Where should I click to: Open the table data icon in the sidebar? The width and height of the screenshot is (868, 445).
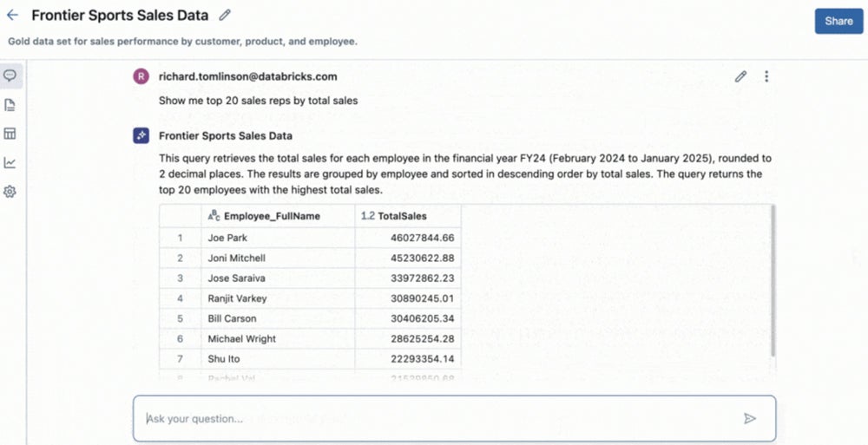tap(10, 134)
